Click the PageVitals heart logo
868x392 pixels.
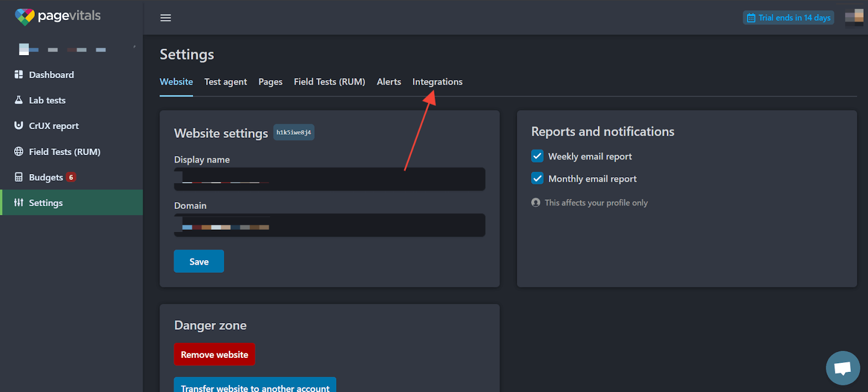[x=24, y=16]
